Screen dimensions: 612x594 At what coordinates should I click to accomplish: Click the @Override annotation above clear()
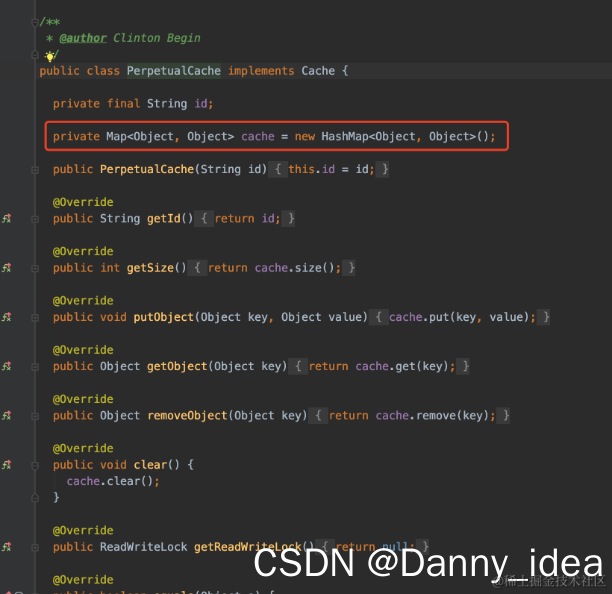tap(83, 448)
